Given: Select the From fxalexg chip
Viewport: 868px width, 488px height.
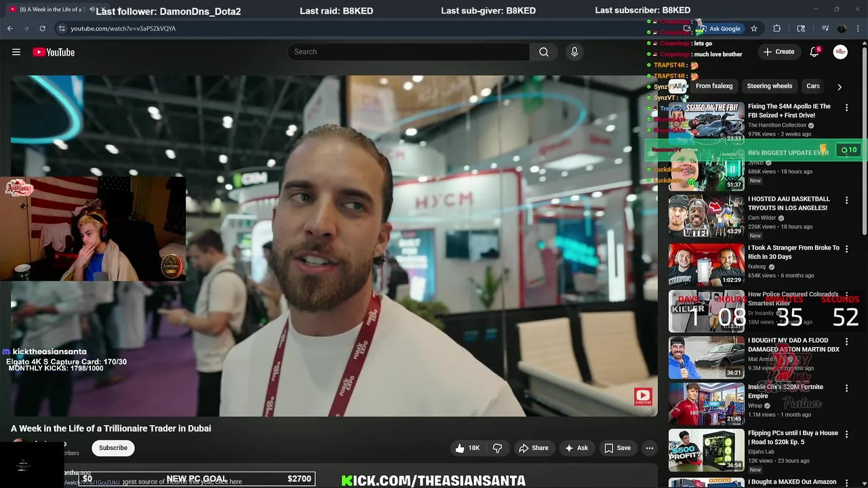Looking at the screenshot, I should pos(714,86).
